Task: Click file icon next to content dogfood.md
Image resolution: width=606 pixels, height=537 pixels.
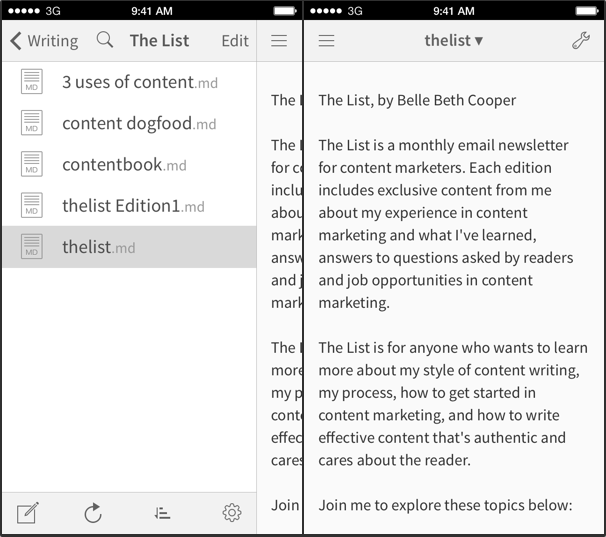Action: [x=32, y=123]
